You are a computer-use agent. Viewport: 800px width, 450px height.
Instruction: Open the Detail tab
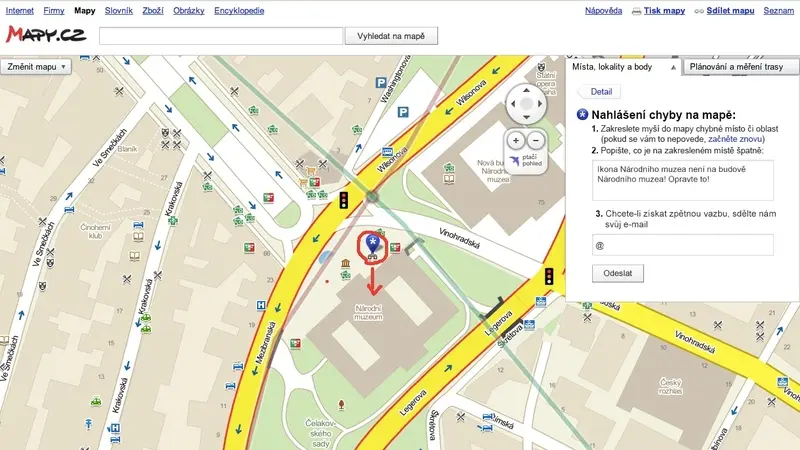click(x=601, y=92)
